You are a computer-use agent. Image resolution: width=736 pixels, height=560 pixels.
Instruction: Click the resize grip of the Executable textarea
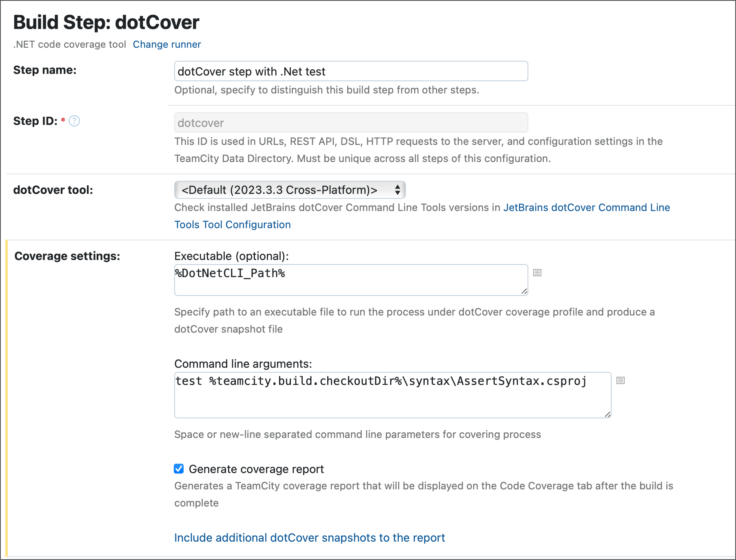pos(525,291)
